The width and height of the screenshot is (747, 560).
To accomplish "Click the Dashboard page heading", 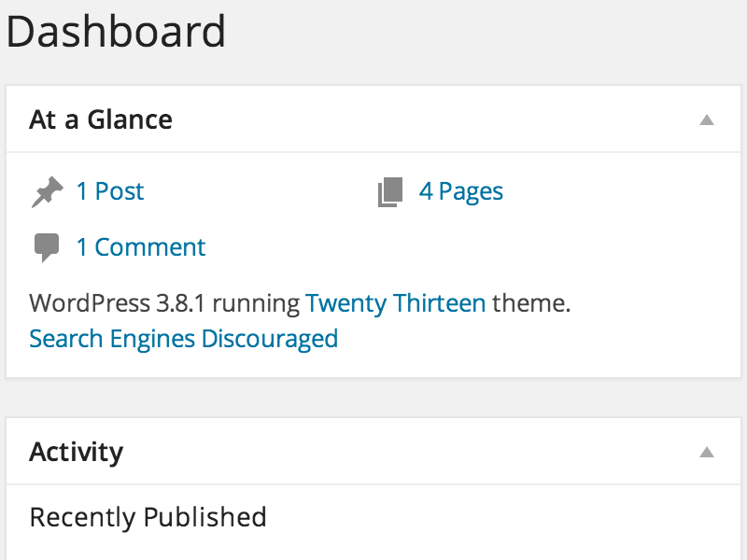I will click(x=117, y=32).
